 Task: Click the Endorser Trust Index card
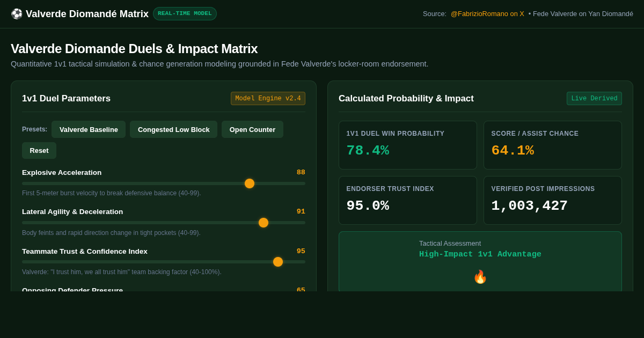click(408, 200)
